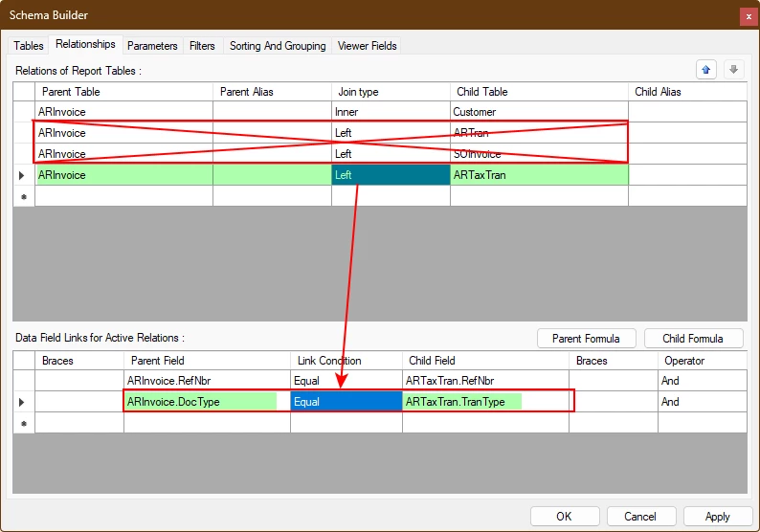Screen dimensions: 760x532
Task: Open the Sorting And Grouping tab
Action: click(x=278, y=46)
